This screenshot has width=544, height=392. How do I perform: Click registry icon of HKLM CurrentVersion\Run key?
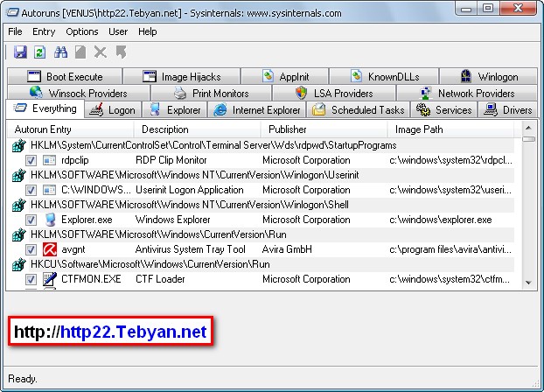click(x=18, y=234)
